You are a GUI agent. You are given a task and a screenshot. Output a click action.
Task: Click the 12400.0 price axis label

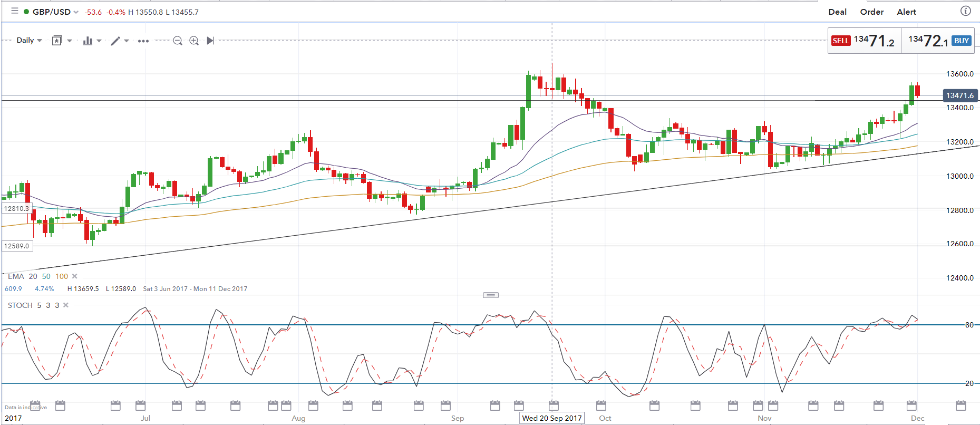click(x=960, y=278)
